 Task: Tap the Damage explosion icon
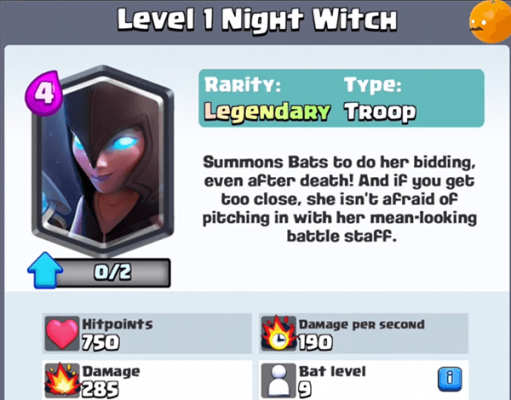click(x=63, y=380)
